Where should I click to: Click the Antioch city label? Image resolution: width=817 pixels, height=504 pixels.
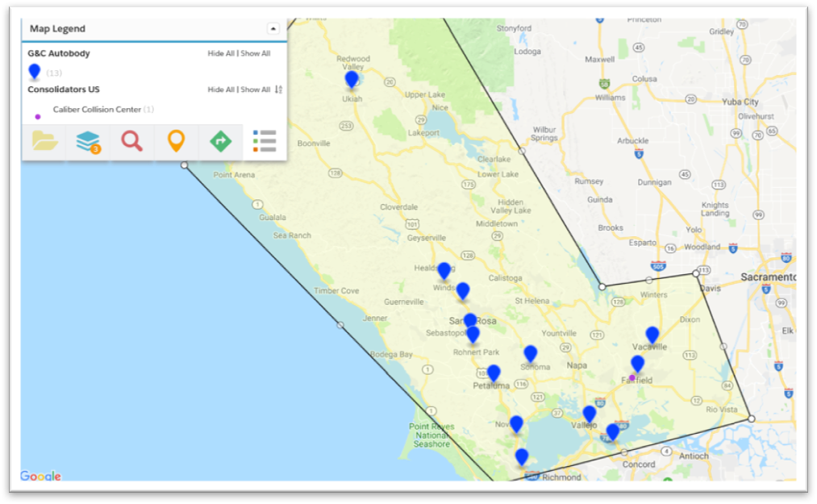pos(694,456)
